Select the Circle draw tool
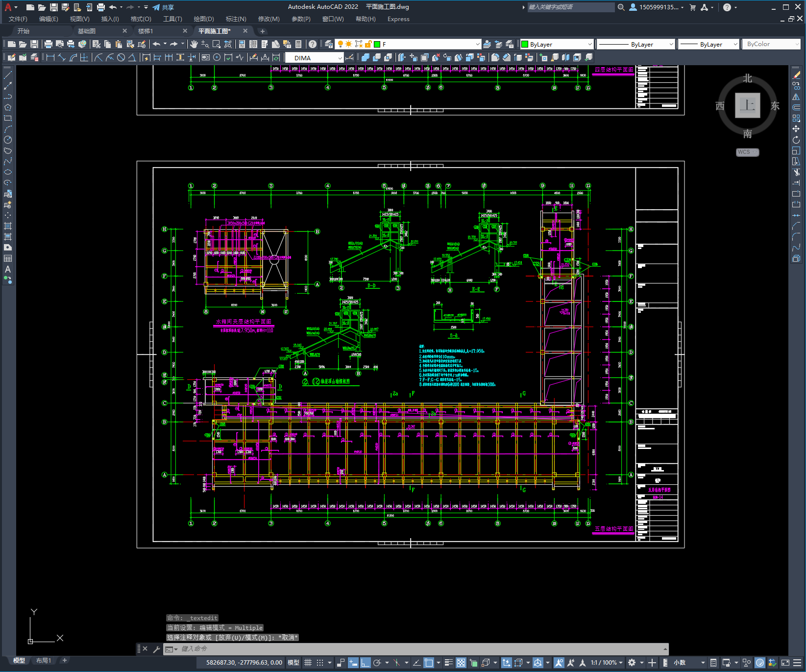The image size is (806, 672). pos(8,140)
